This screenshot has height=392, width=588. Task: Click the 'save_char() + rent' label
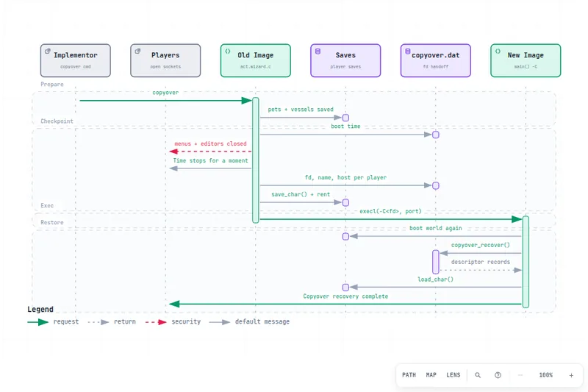click(301, 194)
